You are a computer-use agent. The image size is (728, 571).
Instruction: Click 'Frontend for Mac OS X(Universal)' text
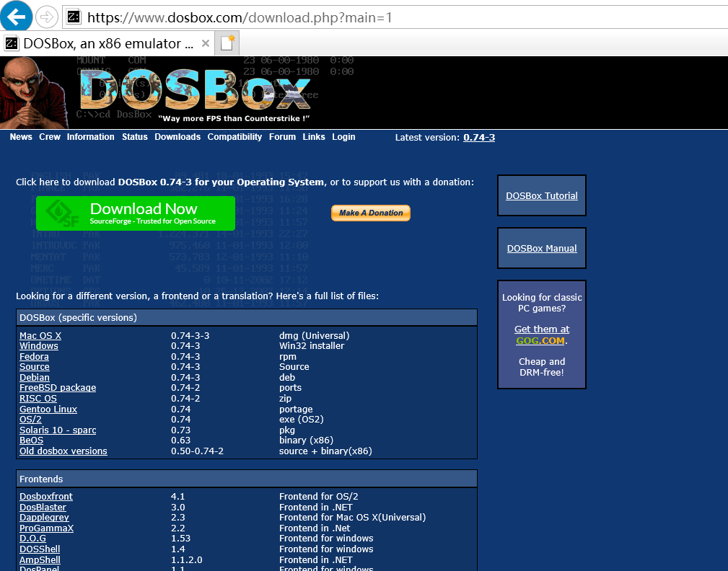(352, 517)
